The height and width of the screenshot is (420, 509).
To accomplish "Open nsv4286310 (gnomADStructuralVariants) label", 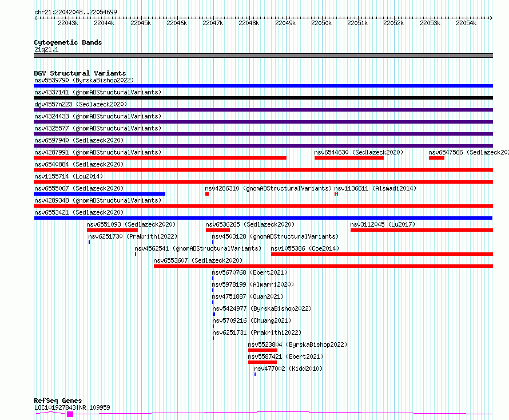I will 268,188.
